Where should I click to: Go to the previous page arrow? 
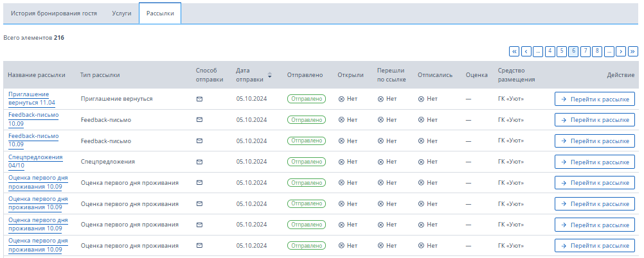click(526, 51)
